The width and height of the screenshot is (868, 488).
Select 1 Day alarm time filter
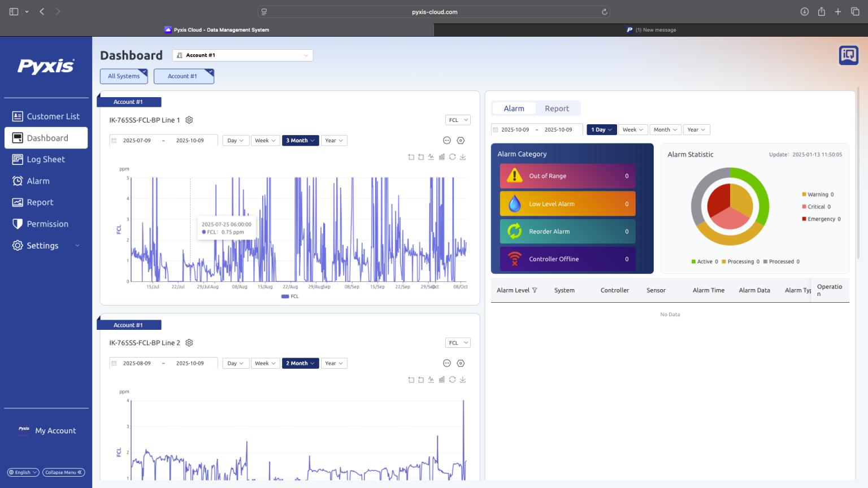601,129
